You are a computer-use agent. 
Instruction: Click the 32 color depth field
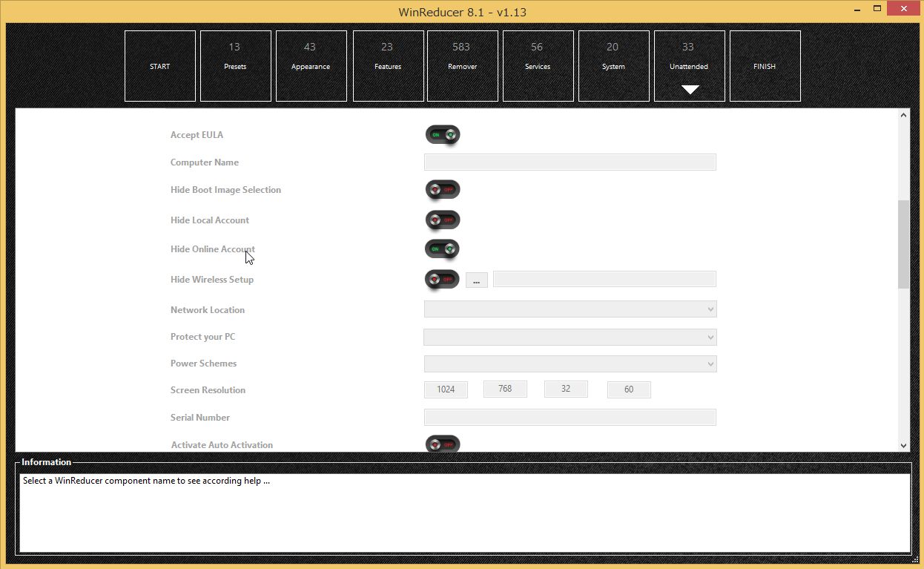point(566,389)
